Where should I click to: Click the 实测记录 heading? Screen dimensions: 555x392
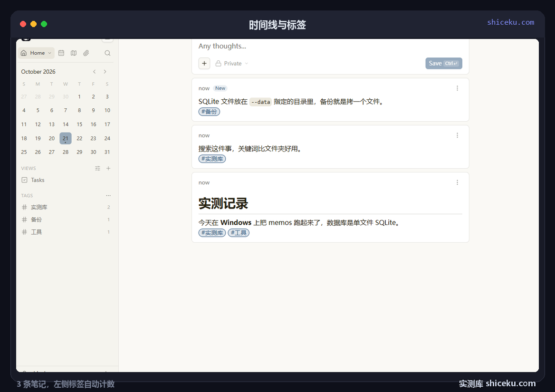pyautogui.click(x=223, y=203)
